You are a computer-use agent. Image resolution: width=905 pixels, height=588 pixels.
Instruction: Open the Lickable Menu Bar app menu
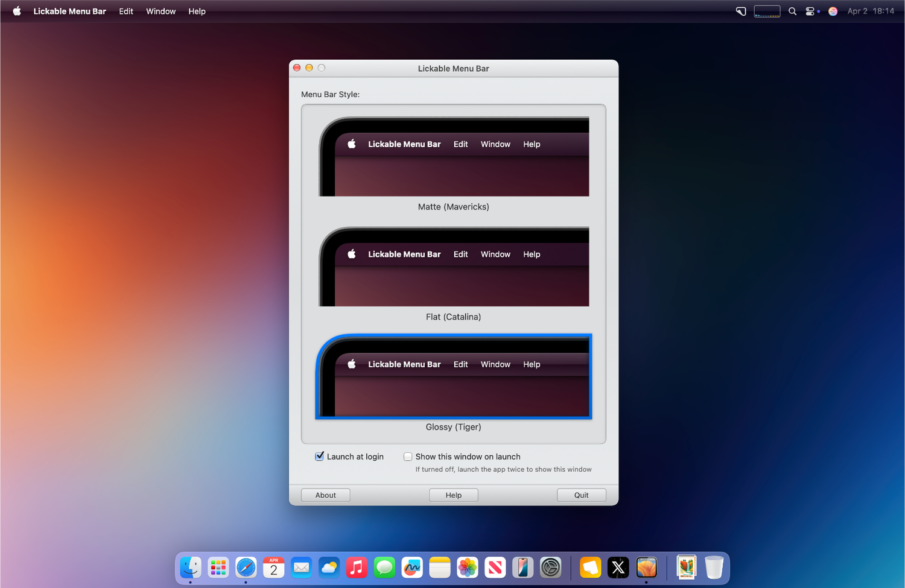coord(69,11)
